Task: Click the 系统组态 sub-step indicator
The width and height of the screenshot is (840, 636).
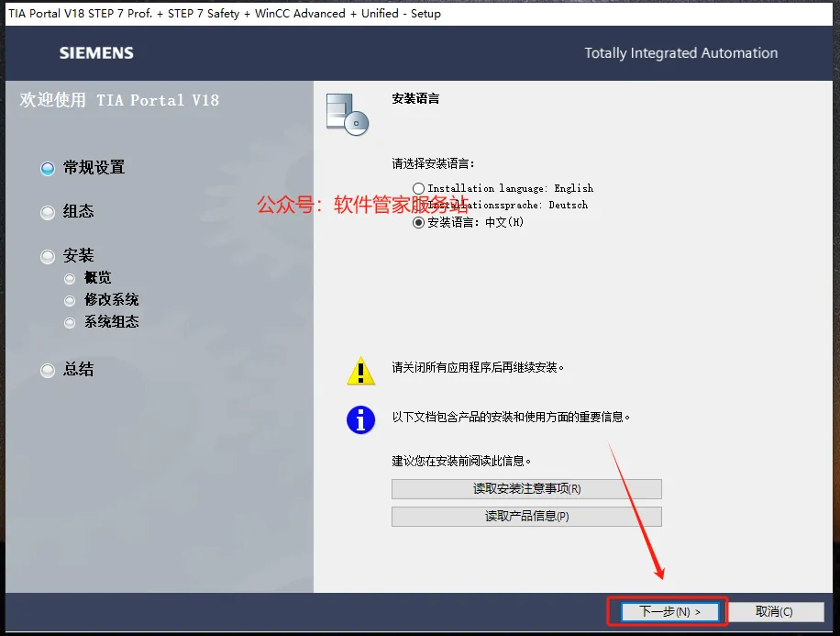Action: click(x=70, y=323)
